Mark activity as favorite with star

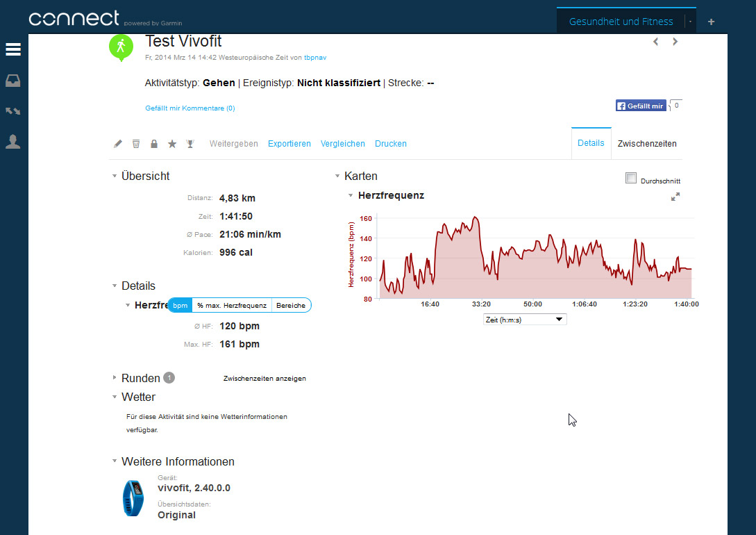click(172, 144)
